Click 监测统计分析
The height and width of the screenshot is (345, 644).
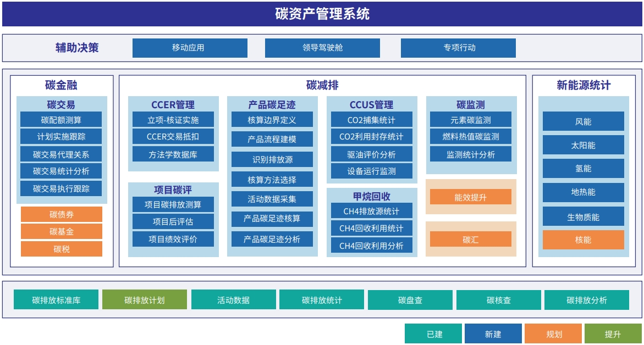(x=471, y=154)
